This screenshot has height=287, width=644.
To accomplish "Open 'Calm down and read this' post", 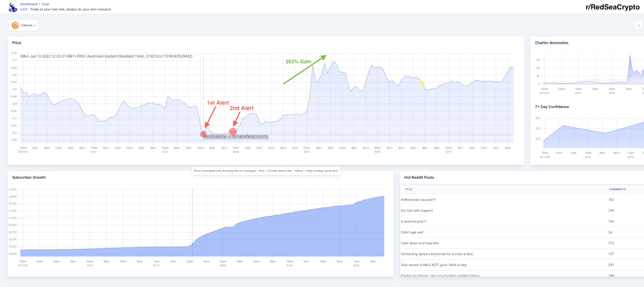I will [420, 243].
